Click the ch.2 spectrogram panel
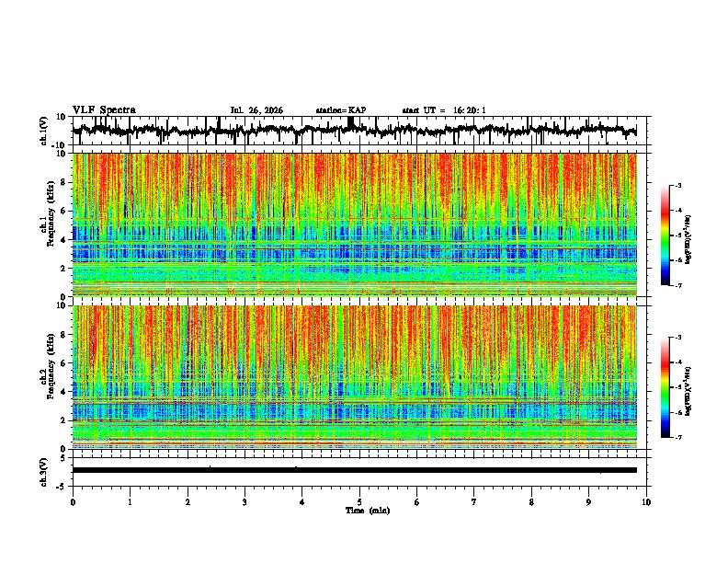This screenshot has width=728, height=563. tap(355, 377)
